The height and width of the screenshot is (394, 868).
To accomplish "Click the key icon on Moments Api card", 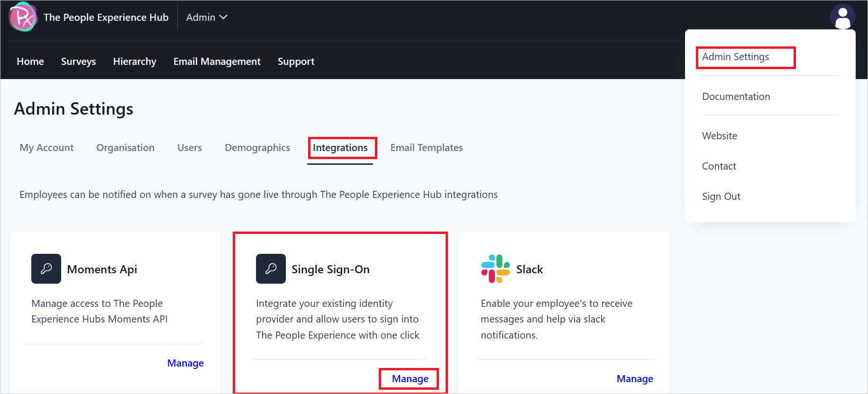I will pos(46,269).
